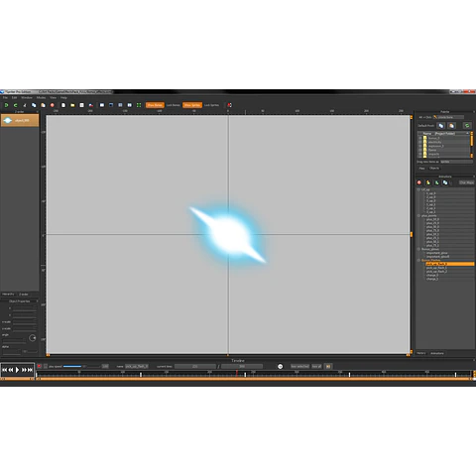Switch to the Objects tab in Palette
The width and height of the screenshot is (476, 476).
[x=434, y=169]
